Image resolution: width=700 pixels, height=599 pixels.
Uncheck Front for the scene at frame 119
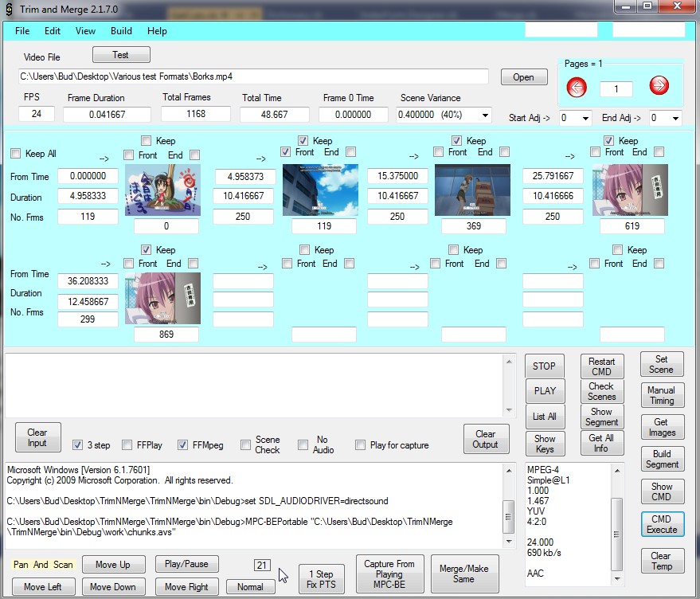coord(285,152)
